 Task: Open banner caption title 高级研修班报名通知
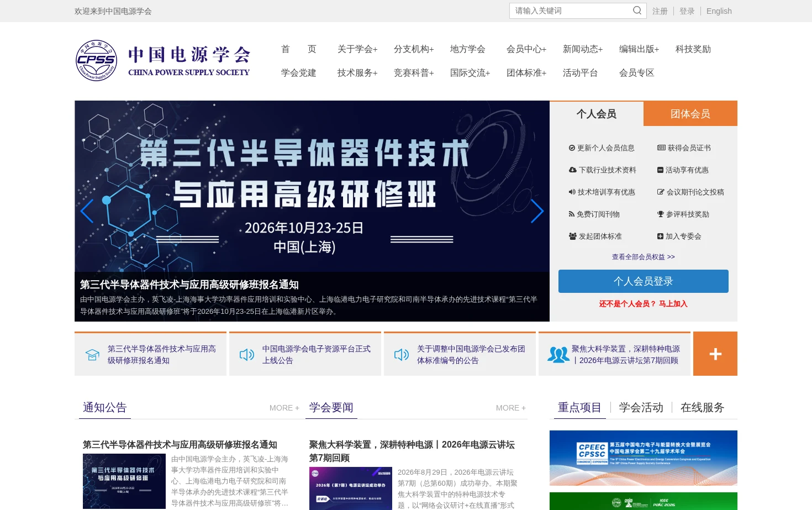pyautogui.click(x=189, y=285)
